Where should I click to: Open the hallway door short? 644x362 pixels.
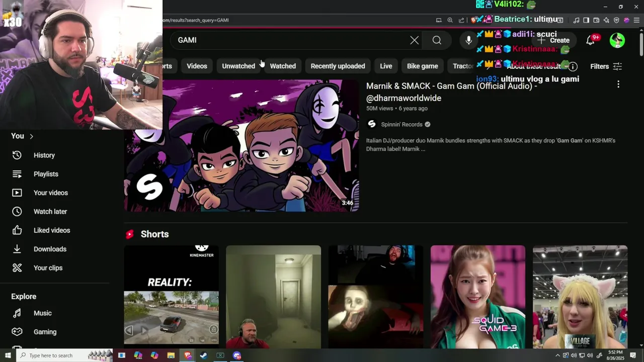[x=273, y=297]
